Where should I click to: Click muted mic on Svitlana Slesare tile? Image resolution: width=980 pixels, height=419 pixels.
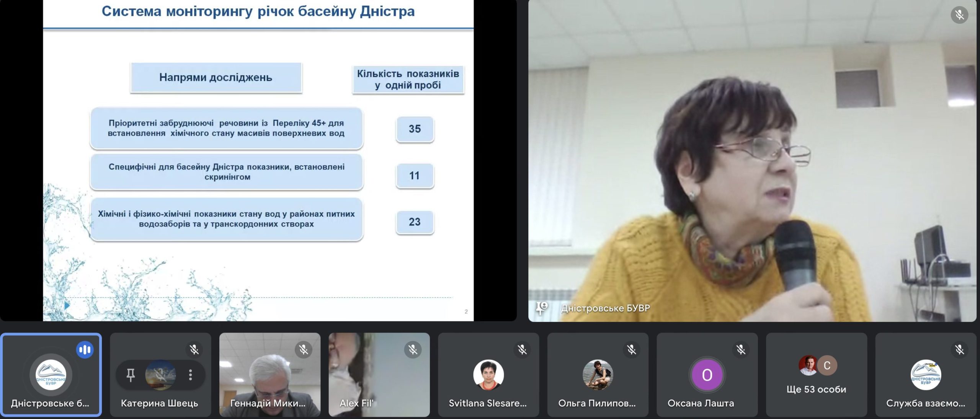pyautogui.click(x=522, y=349)
